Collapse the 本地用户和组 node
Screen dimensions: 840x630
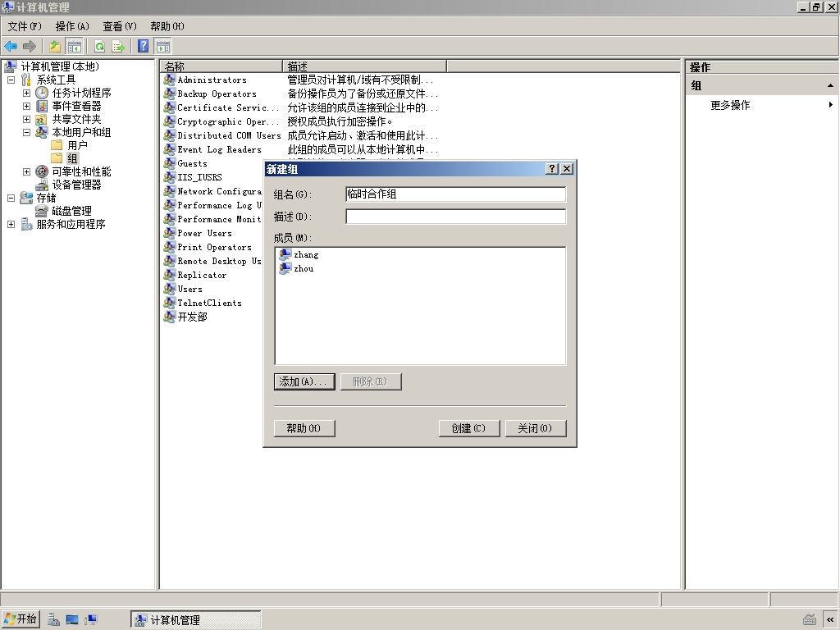point(26,132)
